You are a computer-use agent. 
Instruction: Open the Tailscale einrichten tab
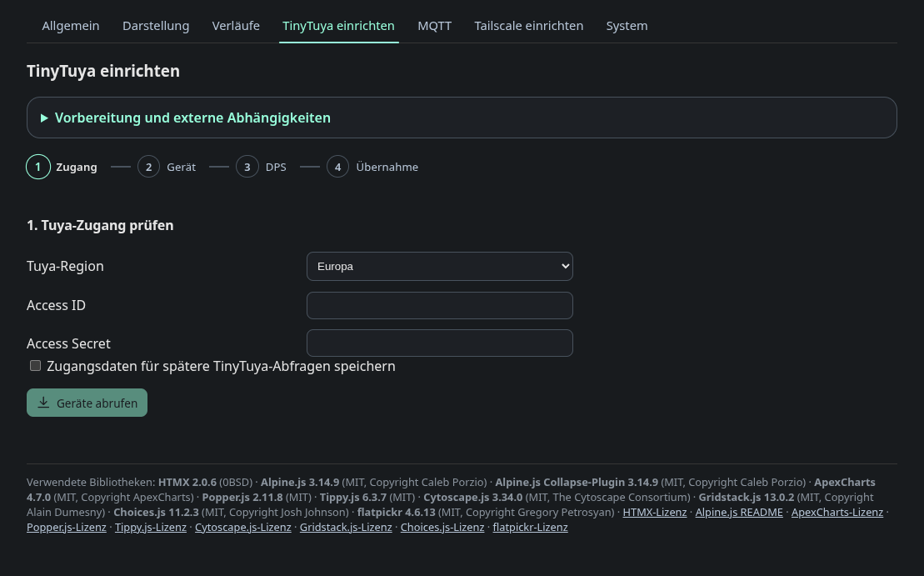coord(528,26)
